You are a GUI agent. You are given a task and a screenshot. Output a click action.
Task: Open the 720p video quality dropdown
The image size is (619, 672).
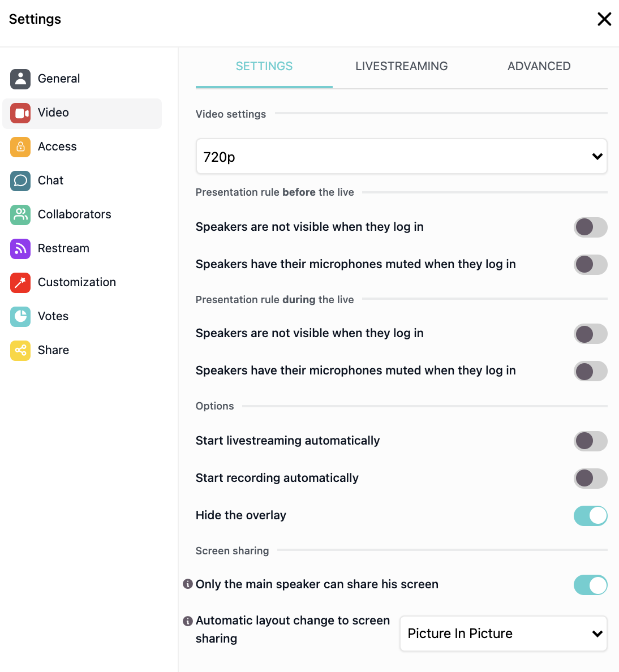(x=401, y=157)
